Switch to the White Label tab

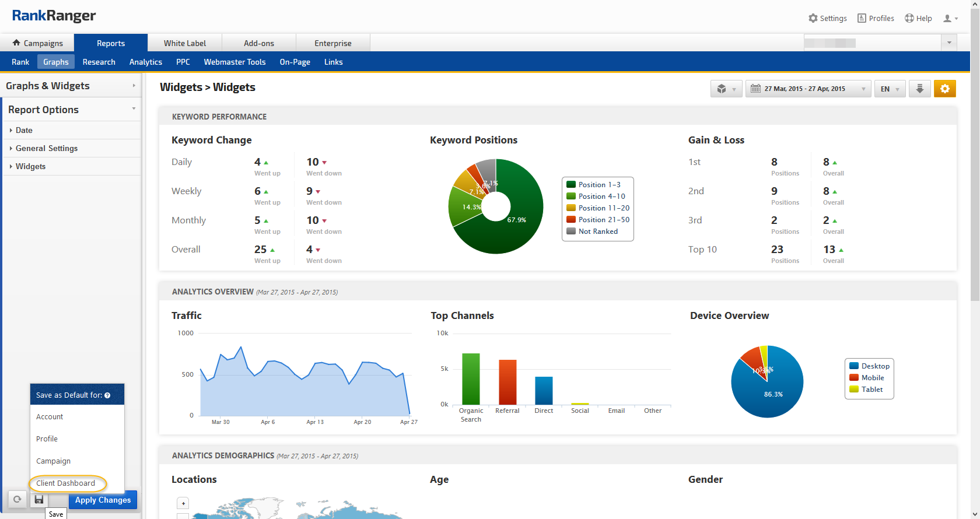pyautogui.click(x=184, y=43)
